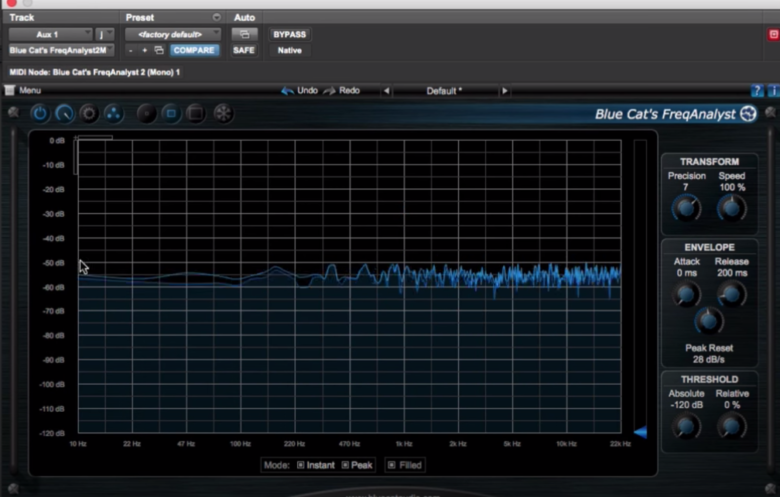Click the Precision value 7

tap(685, 187)
